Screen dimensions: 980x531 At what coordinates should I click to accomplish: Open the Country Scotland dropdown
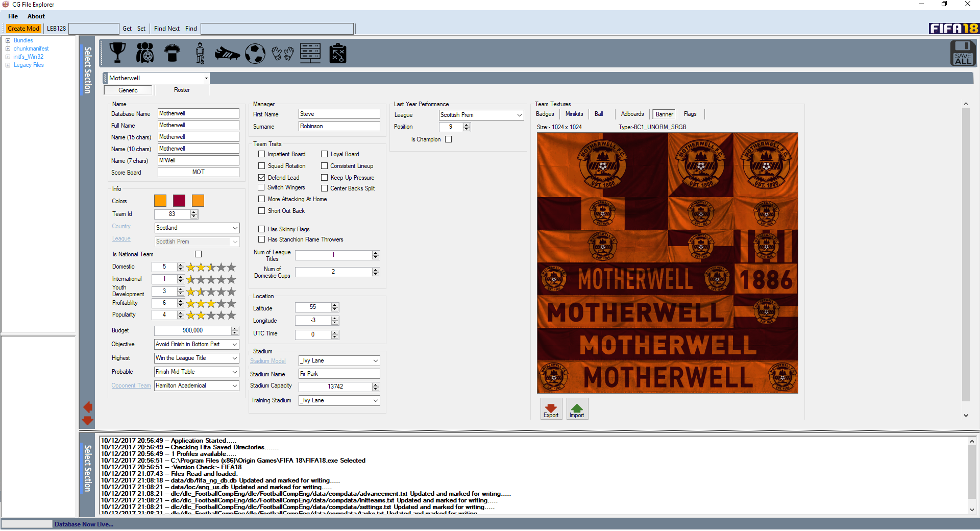(x=235, y=228)
